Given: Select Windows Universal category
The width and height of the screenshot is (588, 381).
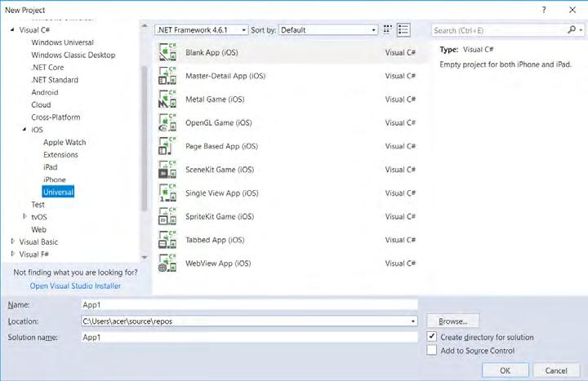Looking at the screenshot, I should coord(62,42).
